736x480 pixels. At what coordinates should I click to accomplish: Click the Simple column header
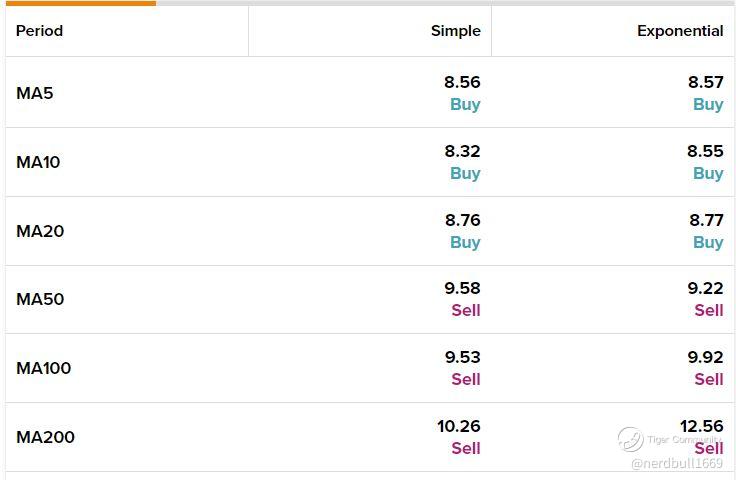(x=456, y=31)
